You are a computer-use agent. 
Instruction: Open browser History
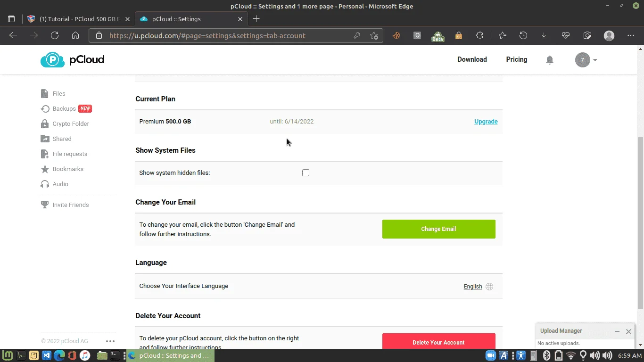pyautogui.click(x=523, y=35)
